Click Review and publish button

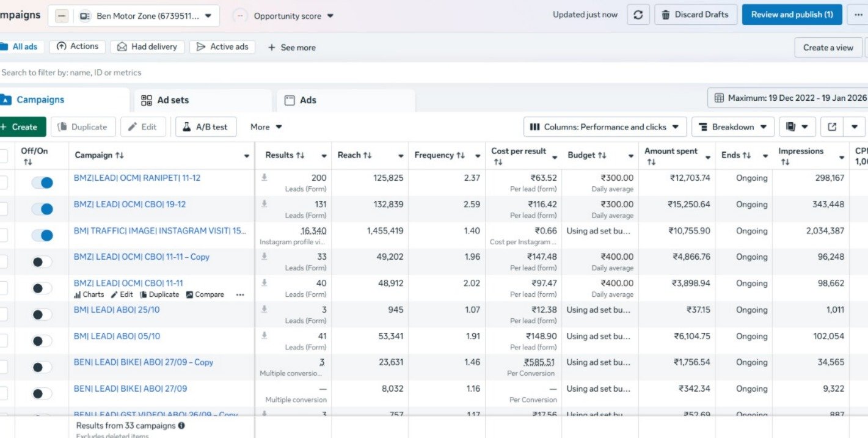click(792, 15)
